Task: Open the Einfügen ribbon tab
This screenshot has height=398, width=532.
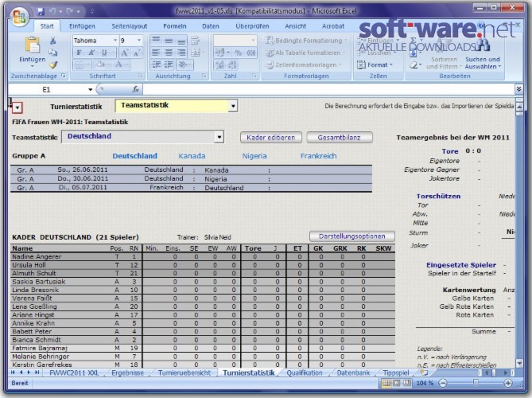Action: tap(82, 26)
